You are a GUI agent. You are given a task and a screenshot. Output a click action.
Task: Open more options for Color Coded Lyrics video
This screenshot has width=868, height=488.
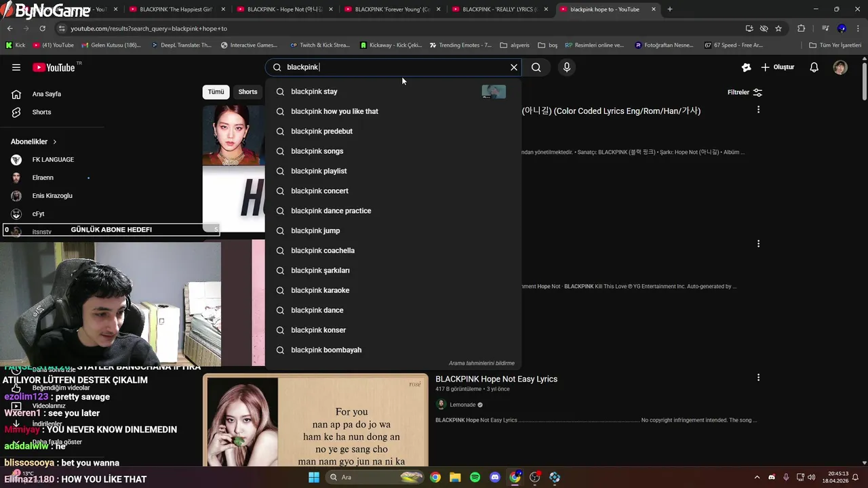coord(758,109)
